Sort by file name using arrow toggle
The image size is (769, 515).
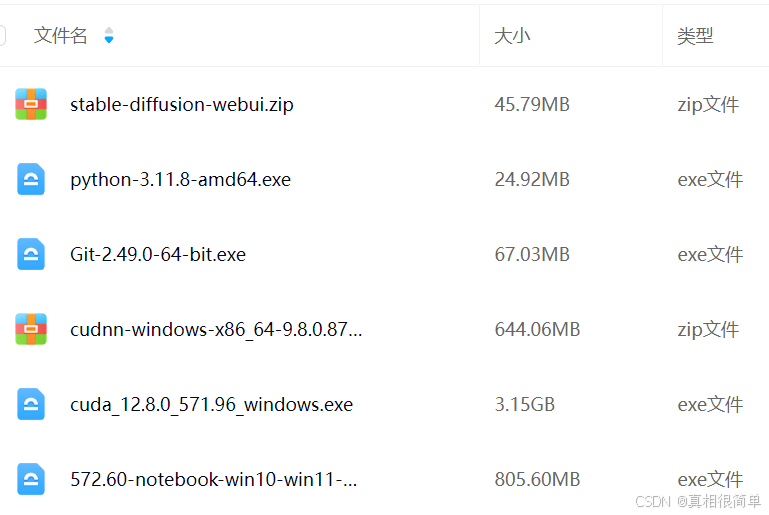click(109, 35)
